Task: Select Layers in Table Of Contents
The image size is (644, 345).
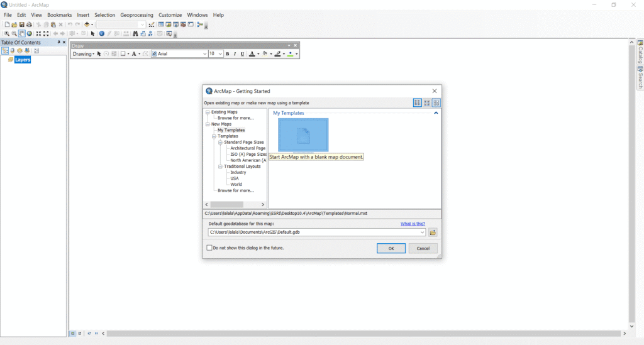Action: (22, 60)
